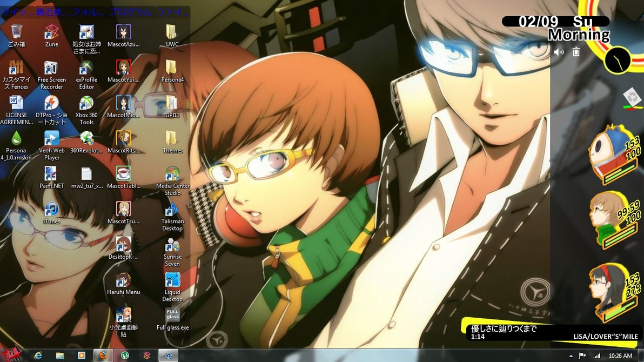
Task: Click the 02/09 Su date bar
Action: pos(555,22)
